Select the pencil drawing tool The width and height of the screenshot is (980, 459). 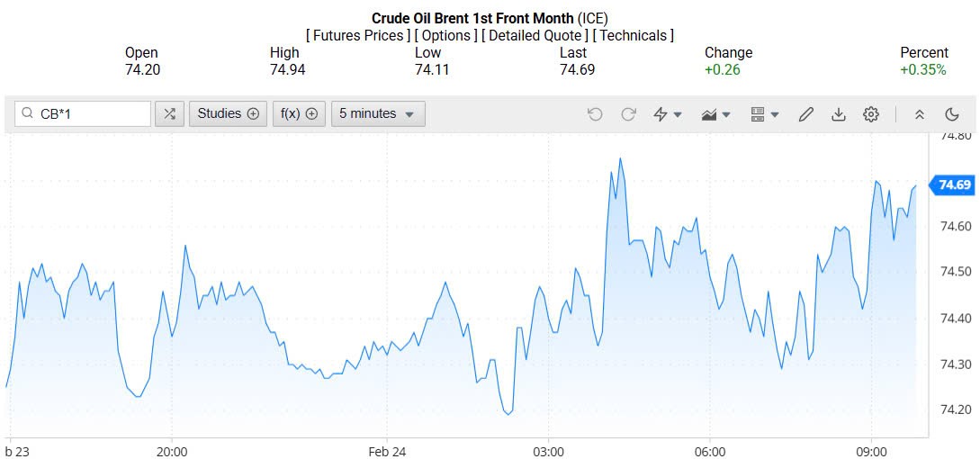806,114
